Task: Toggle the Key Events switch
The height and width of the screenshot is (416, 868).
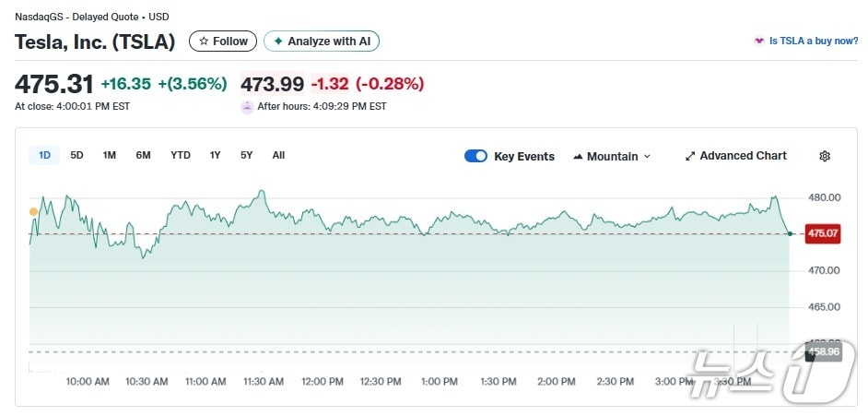Action: coord(475,156)
